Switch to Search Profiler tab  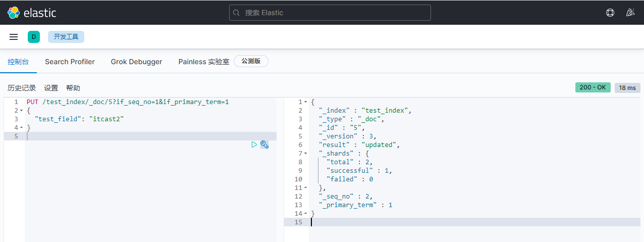pos(70,62)
